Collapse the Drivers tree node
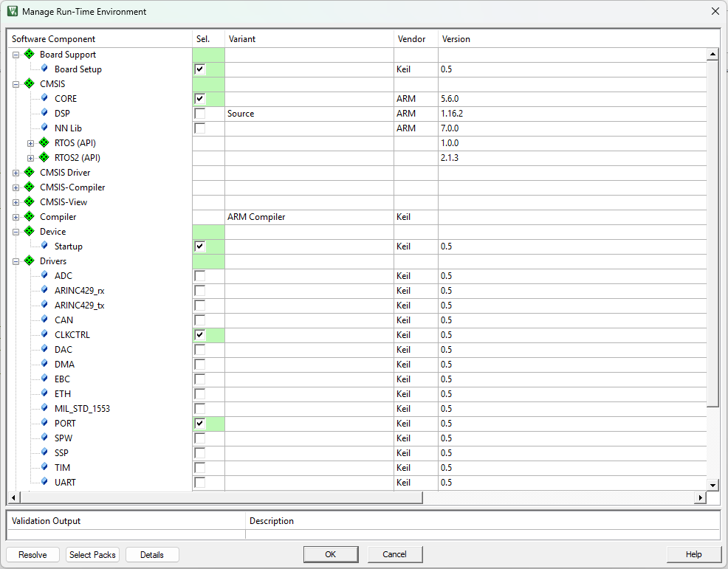The height and width of the screenshot is (569, 728). [16, 261]
